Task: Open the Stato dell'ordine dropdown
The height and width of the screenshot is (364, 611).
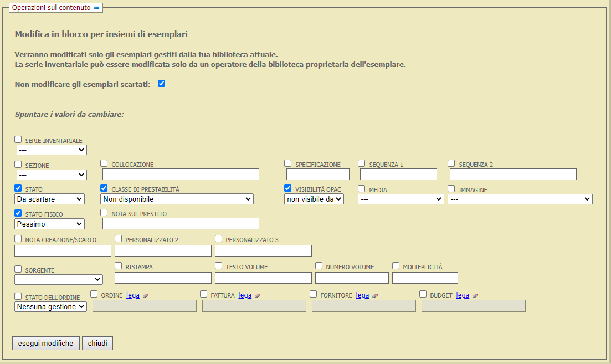Action: click(50, 306)
